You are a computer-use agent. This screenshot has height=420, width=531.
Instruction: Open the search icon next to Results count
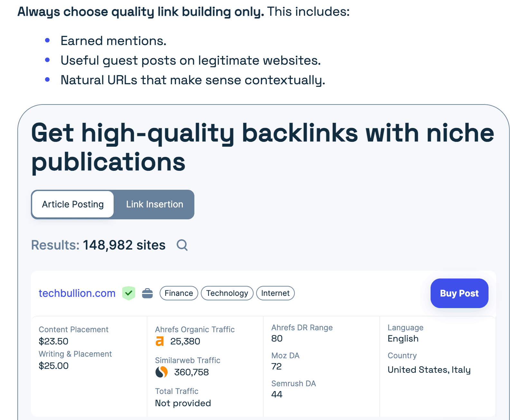182,245
